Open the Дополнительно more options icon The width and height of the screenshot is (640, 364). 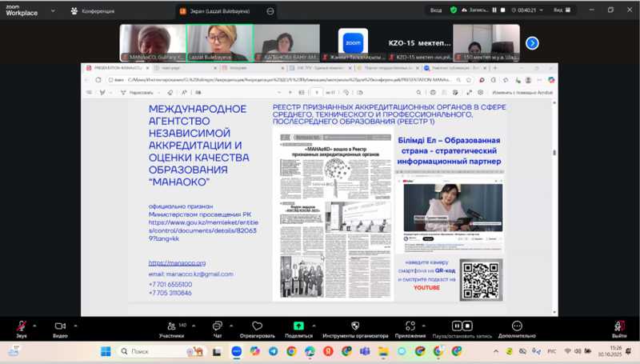pos(517,326)
